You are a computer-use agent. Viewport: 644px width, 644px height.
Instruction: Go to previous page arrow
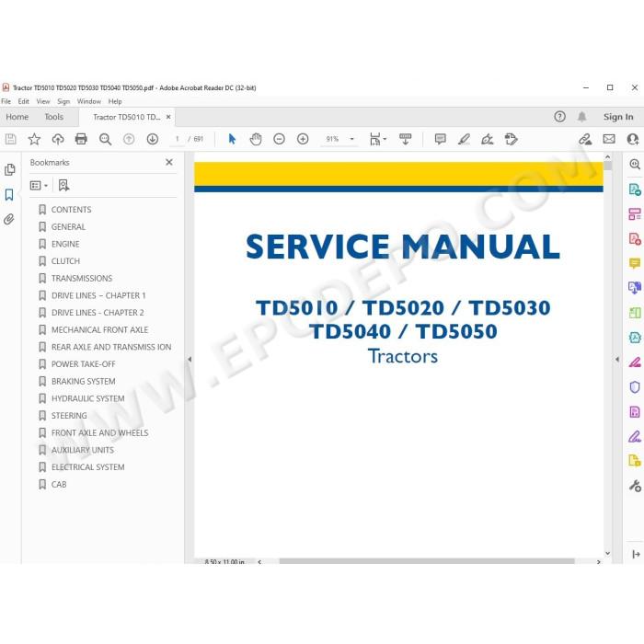click(x=129, y=139)
